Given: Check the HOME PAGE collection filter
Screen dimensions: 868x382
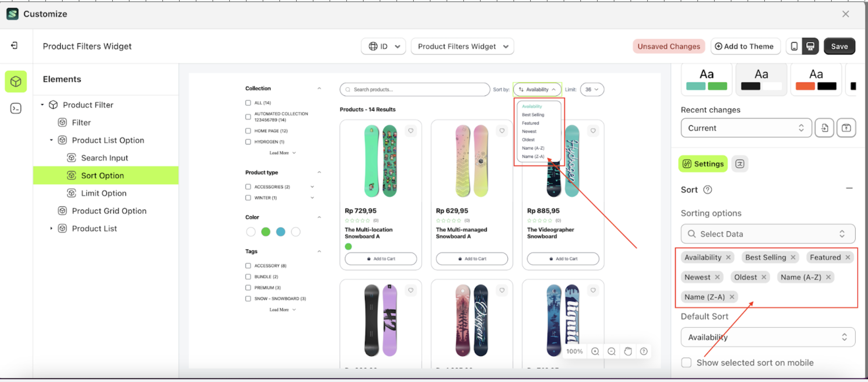Looking at the screenshot, I should [x=248, y=131].
